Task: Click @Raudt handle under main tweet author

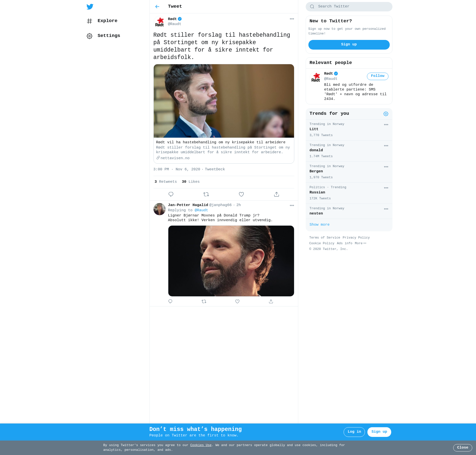Action: click(175, 24)
